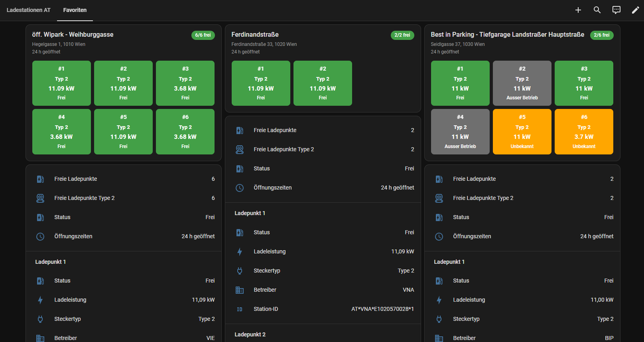Click building icon next to Betreiber VNA
Viewport: 644px width, 342px height.
coord(240,290)
